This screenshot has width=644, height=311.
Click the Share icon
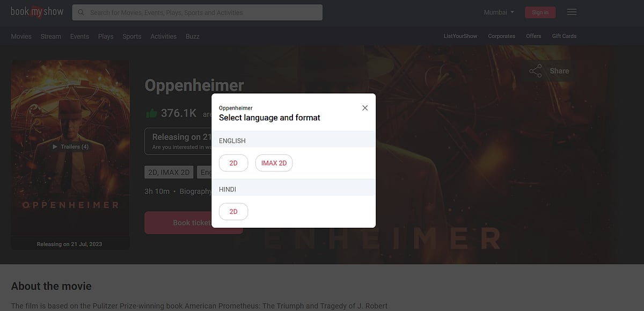coord(536,71)
